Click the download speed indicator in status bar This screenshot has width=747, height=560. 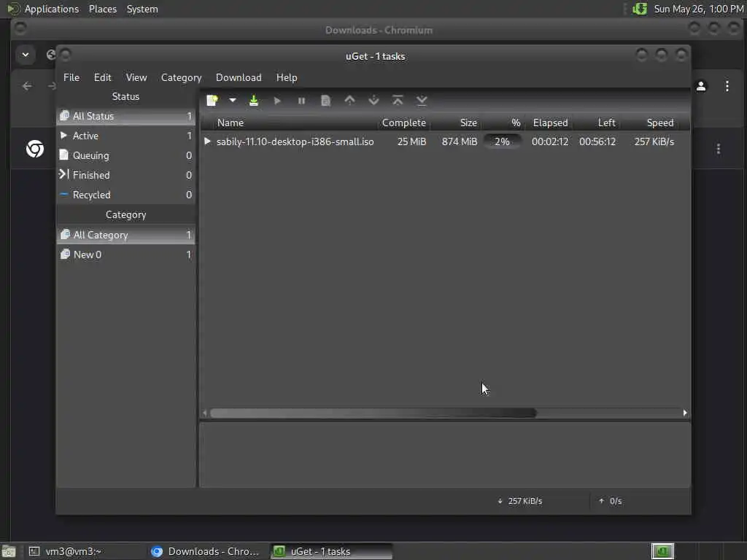(x=520, y=501)
